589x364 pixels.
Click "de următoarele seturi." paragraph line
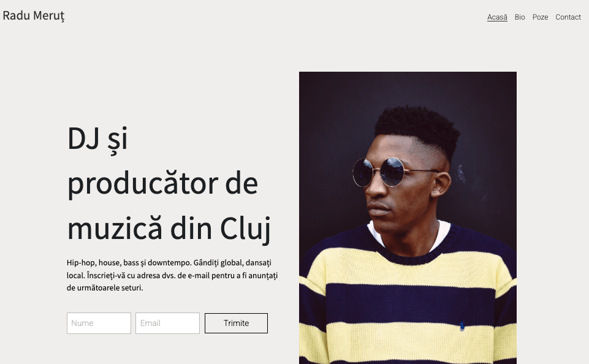[105, 288]
